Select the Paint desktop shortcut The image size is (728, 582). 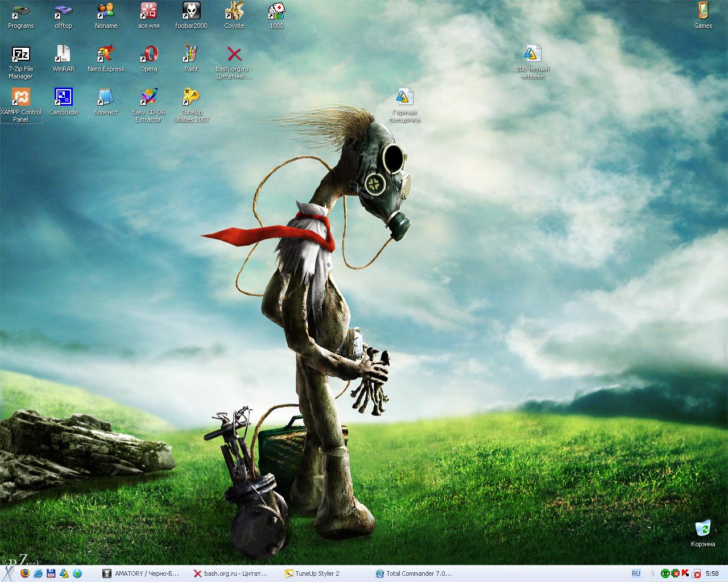(x=191, y=59)
